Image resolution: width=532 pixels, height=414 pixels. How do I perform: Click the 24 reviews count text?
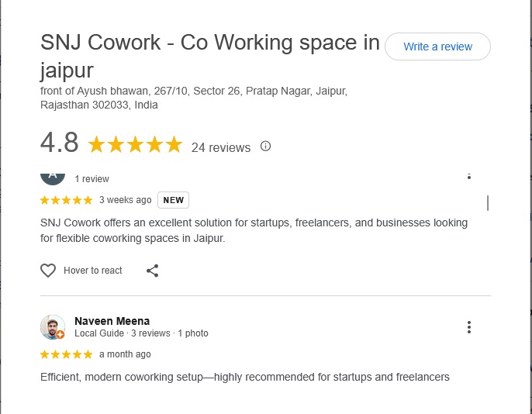(221, 147)
